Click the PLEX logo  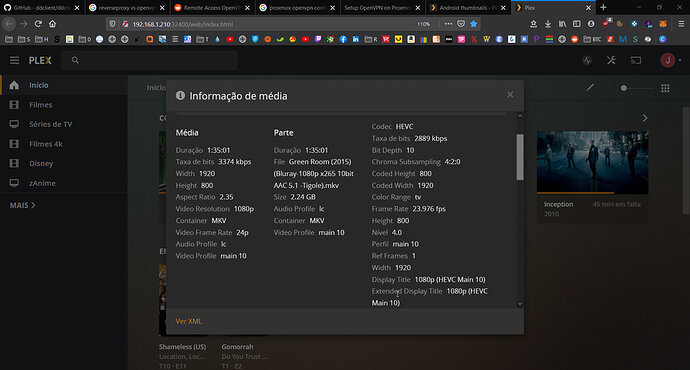40,60
